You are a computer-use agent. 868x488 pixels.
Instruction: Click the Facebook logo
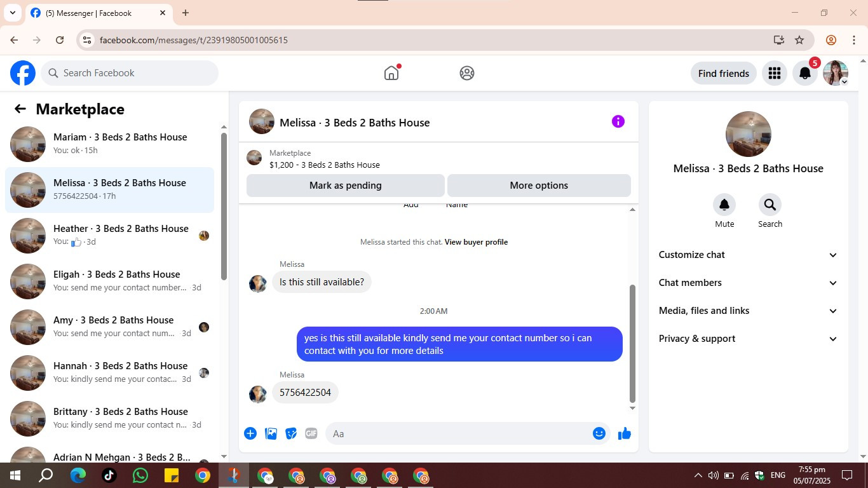[23, 73]
